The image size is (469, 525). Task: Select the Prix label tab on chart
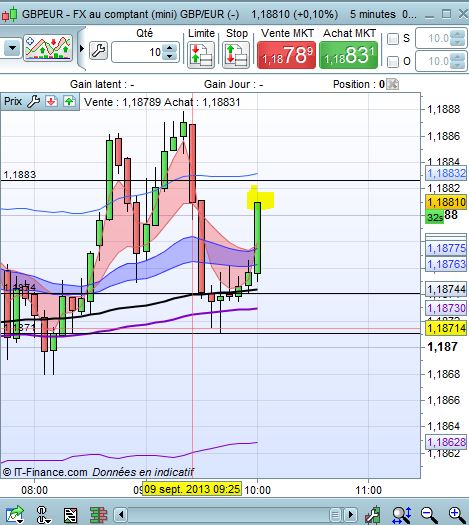[x=13, y=101]
